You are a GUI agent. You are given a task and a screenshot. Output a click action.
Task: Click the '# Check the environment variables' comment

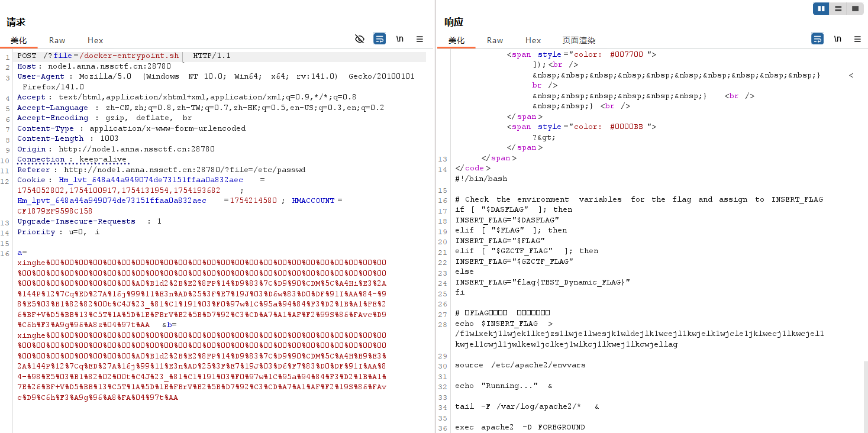(639, 199)
